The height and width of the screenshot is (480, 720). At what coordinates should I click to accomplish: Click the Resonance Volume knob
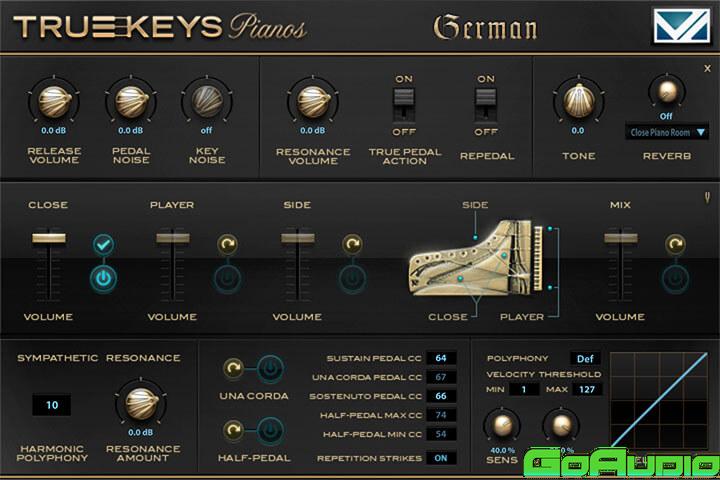point(313,102)
